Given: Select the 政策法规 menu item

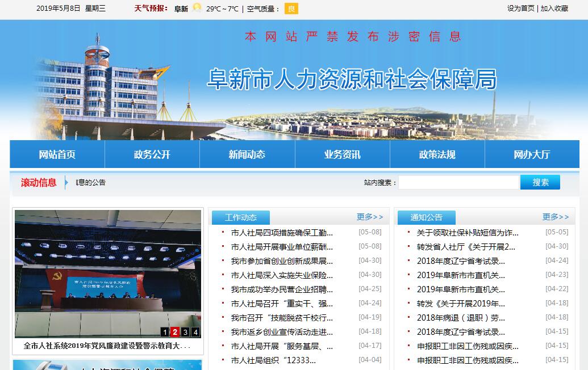Looking at the screenshot, I should pyautogui.click(x=437, y=154).
